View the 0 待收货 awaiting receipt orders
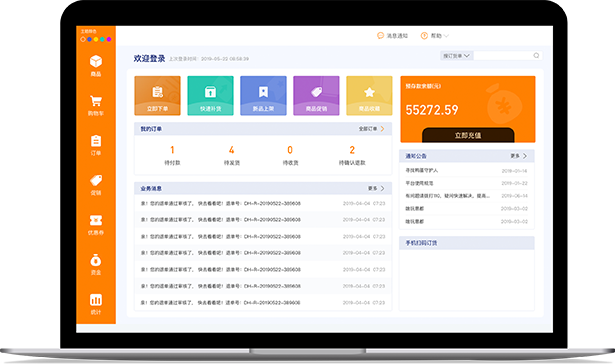 290,155
